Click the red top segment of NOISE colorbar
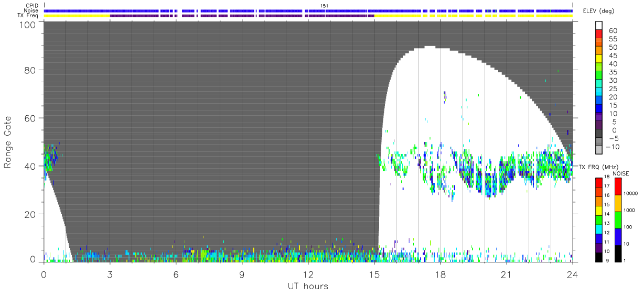The height and width of the screenshot is (297, 644). (x=618, y=186)
